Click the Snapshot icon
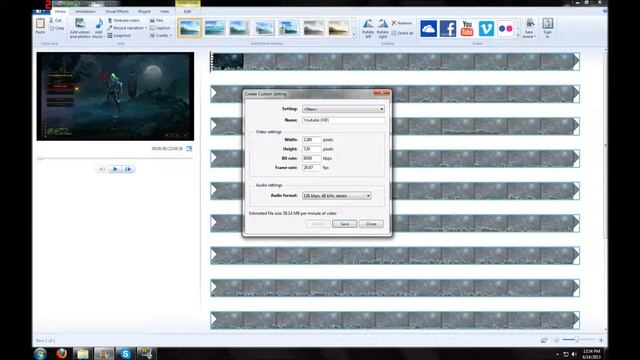640x360 pixels. click(110, 36)
